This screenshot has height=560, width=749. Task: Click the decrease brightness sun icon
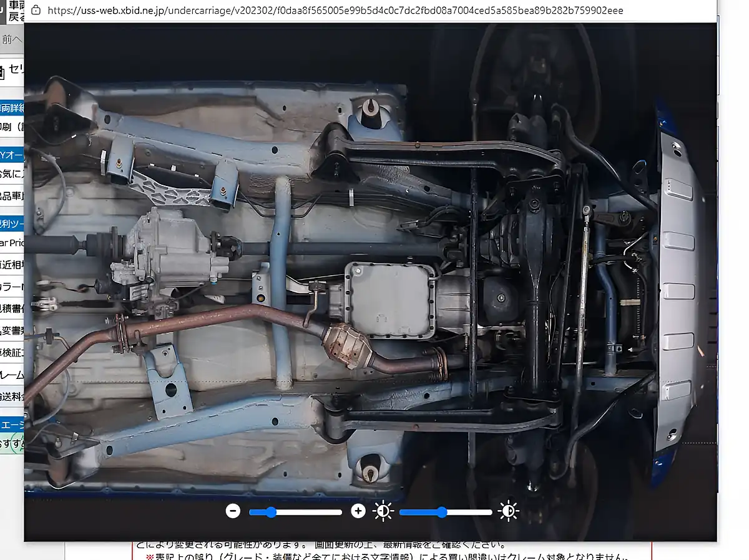coord(383,512)
